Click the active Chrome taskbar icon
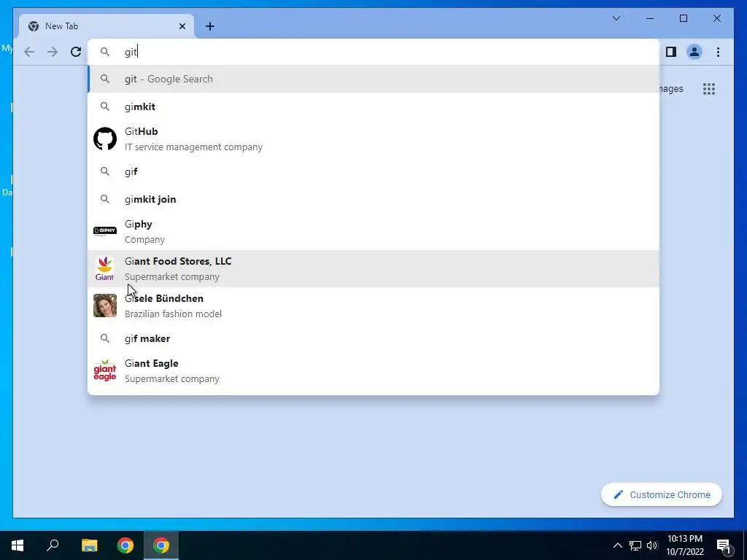This screenshot has width=747, height=560. click(161, 545)
